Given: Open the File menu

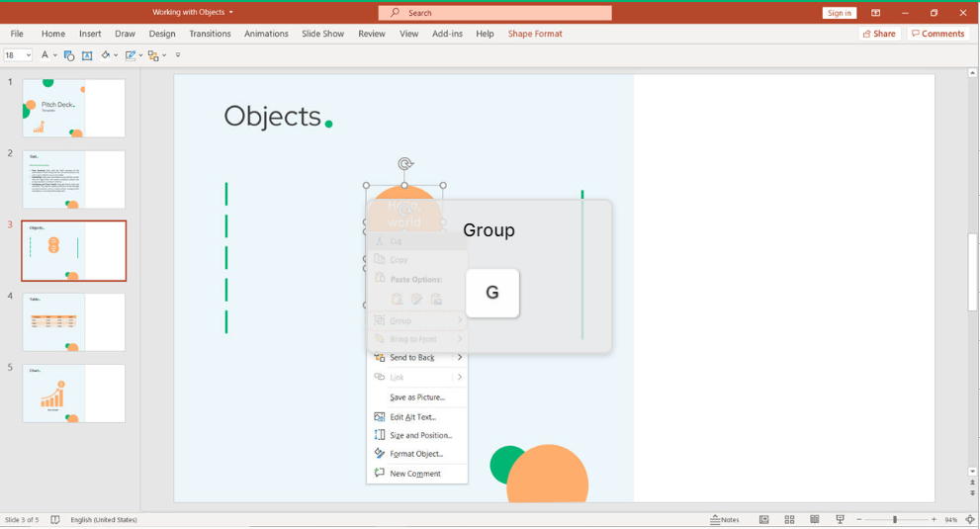Looking at the screenshot, I should (x=17, y=34).
